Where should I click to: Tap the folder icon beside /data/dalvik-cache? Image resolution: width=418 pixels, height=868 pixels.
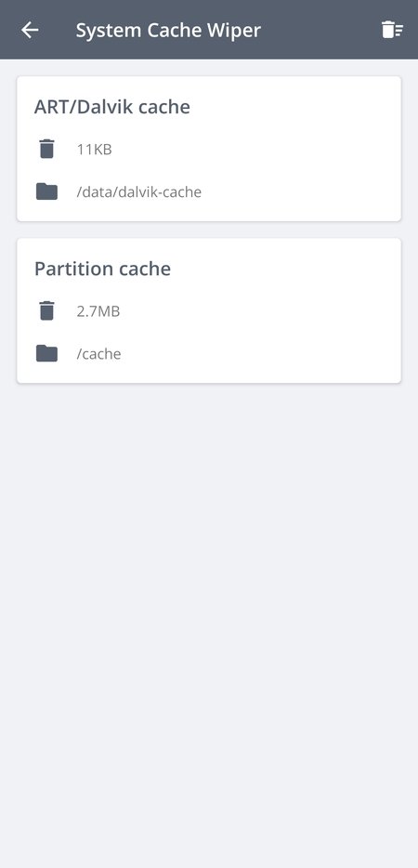point(47,191)
